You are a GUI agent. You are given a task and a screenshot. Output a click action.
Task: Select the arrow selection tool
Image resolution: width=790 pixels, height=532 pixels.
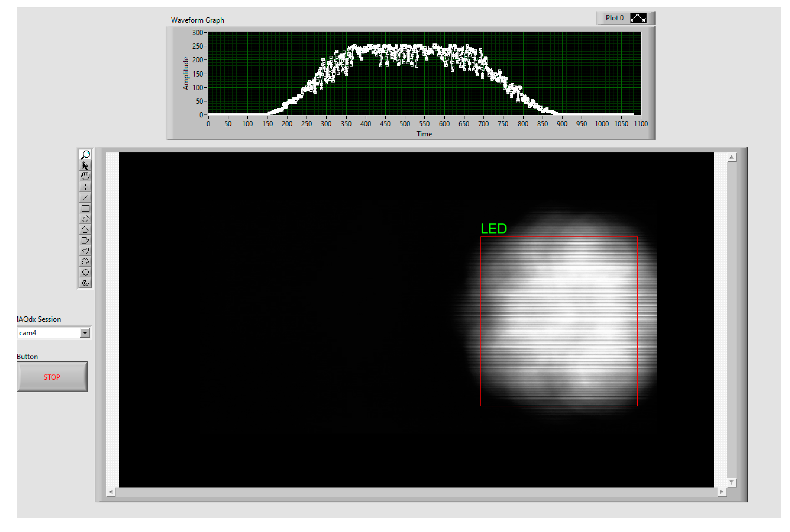85,165
